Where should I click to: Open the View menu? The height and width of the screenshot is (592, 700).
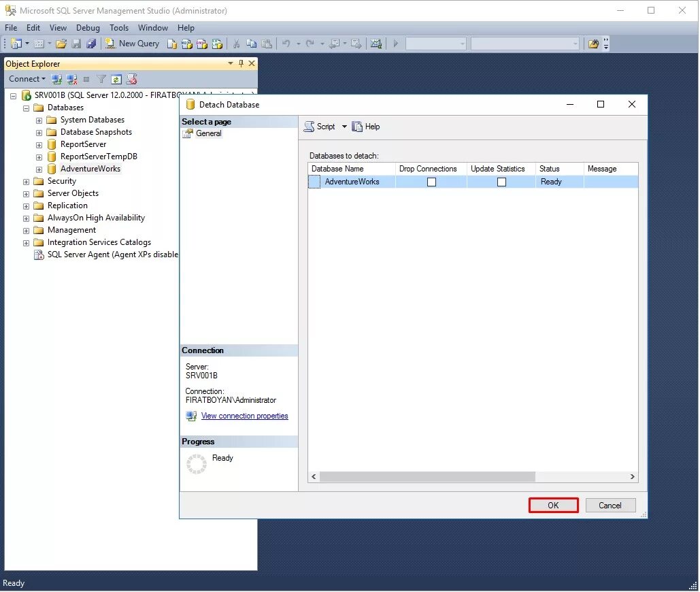coord(58,28)
